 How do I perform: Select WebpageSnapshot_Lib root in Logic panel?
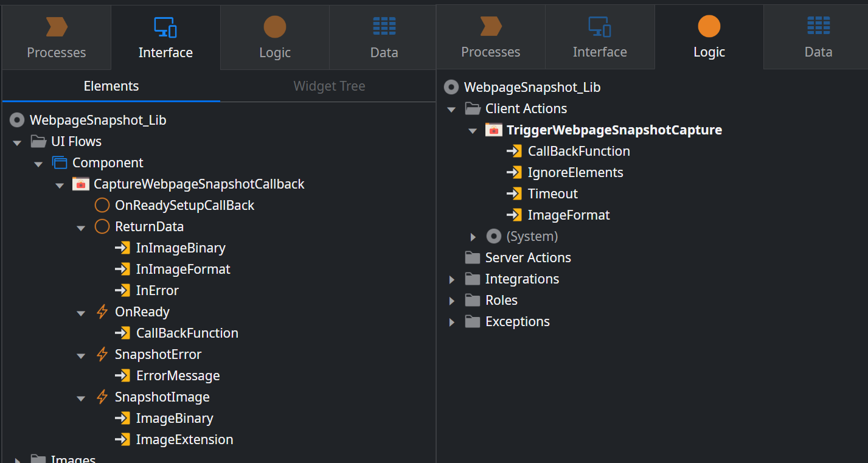click(x=532, y=87)
